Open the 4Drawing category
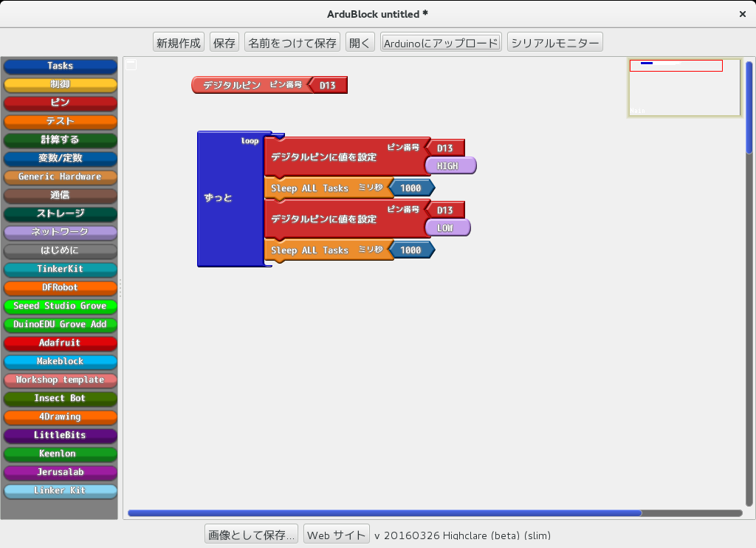This screenshot has height=548, width=756. 61,417
